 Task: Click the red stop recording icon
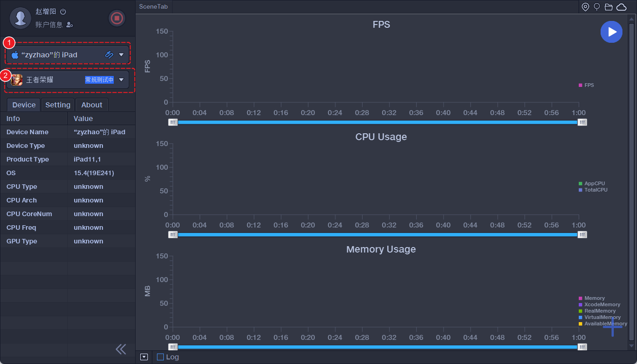click(117, 18)
